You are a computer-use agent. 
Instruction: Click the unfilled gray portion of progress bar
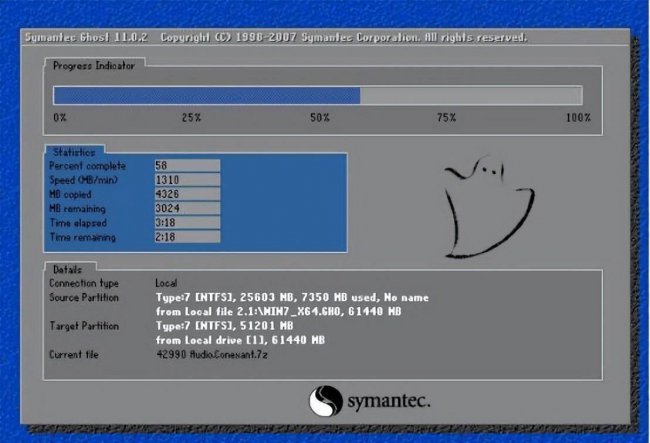[471, 96]
